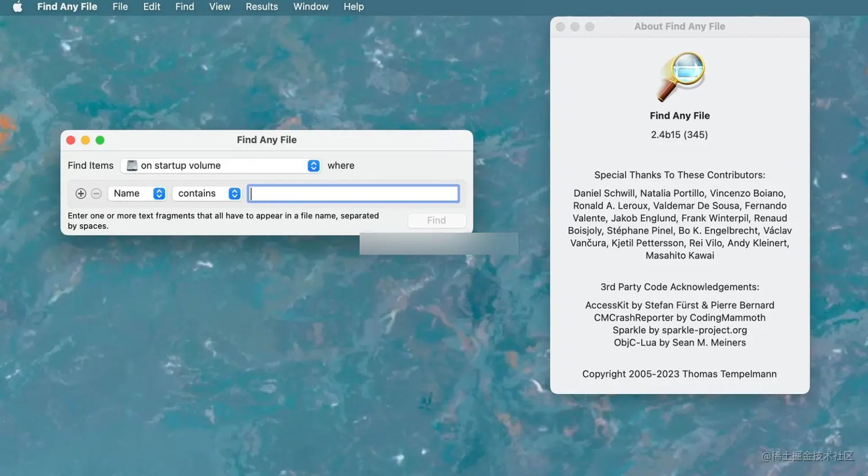Click the 'Sparkle by sparkle-project.org' line

pyautogui.click(x=680, y=330)
